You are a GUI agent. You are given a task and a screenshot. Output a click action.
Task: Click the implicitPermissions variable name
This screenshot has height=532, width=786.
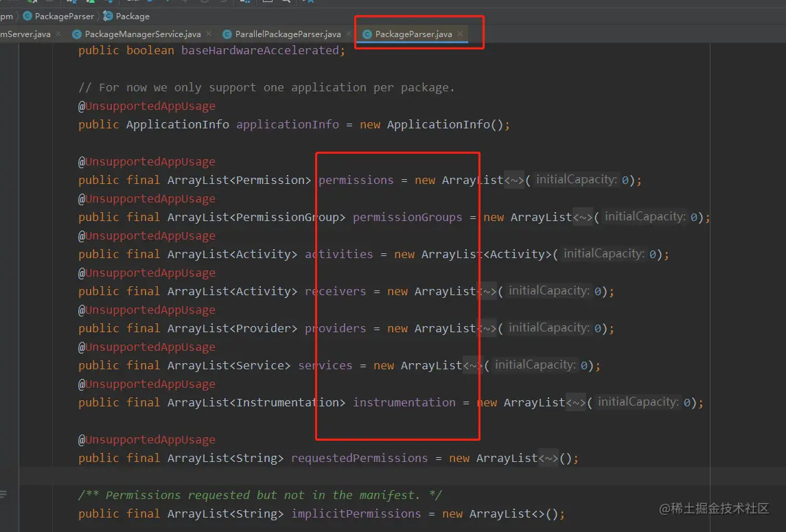[356, 514]
